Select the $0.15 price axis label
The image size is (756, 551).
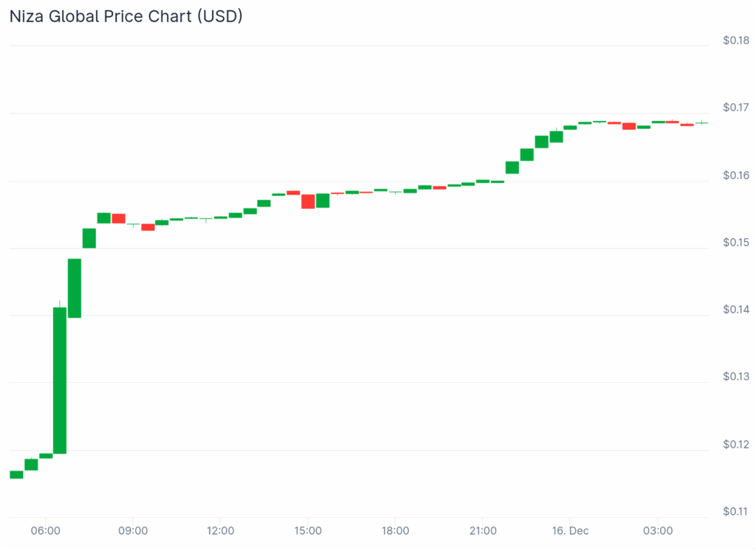735,243
